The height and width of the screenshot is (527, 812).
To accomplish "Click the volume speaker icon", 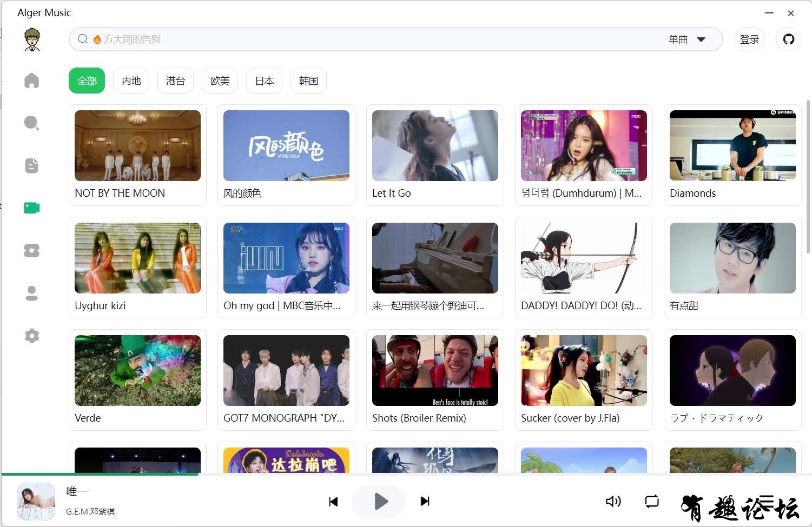I will 613,502.
